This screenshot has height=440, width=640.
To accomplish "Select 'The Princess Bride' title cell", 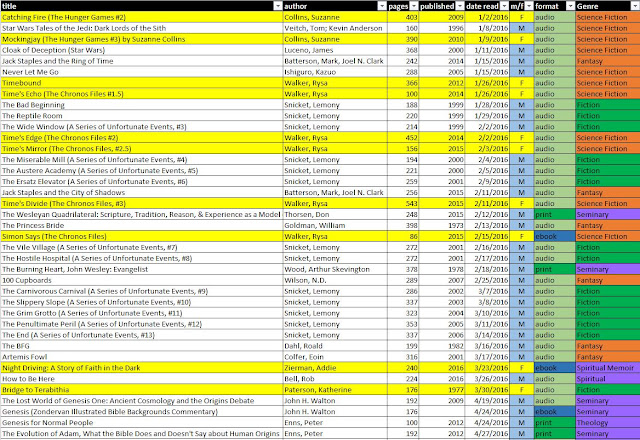I will 142,225.
